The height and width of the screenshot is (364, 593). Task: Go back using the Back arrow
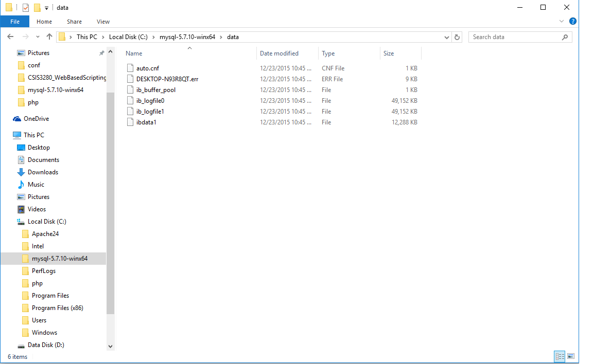pyautogui.click(x=11, y=37)
